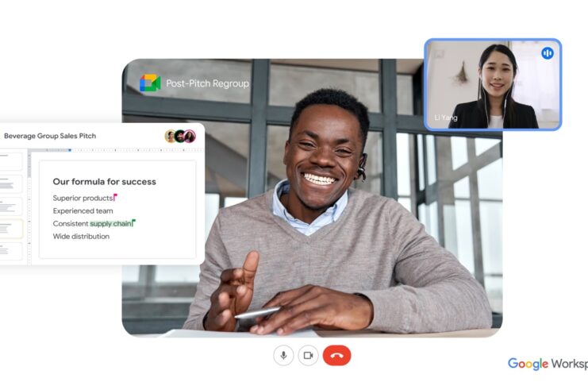Click the Post-Pitch Regroup meeting title
This screenshot has height=386, width=588.
(207, 83)
